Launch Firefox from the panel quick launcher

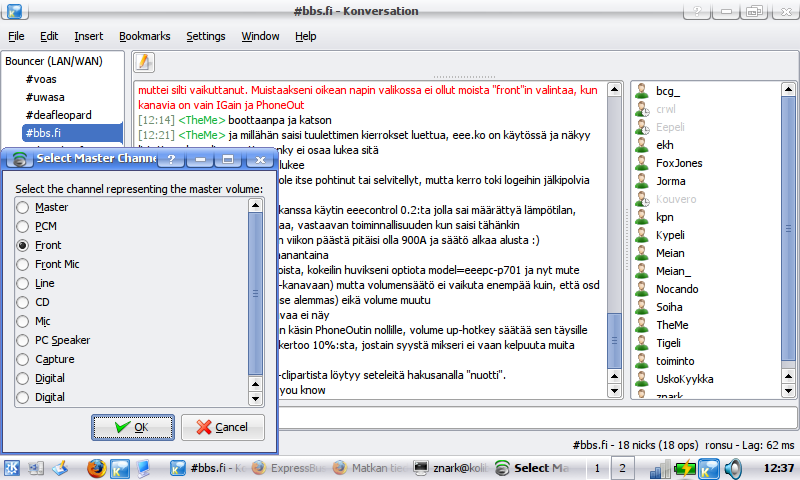96,467
